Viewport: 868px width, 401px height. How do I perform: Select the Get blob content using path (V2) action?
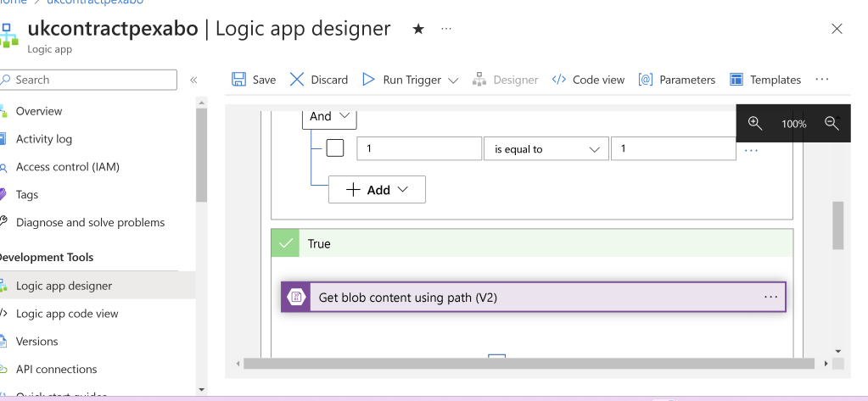[533, 298]
